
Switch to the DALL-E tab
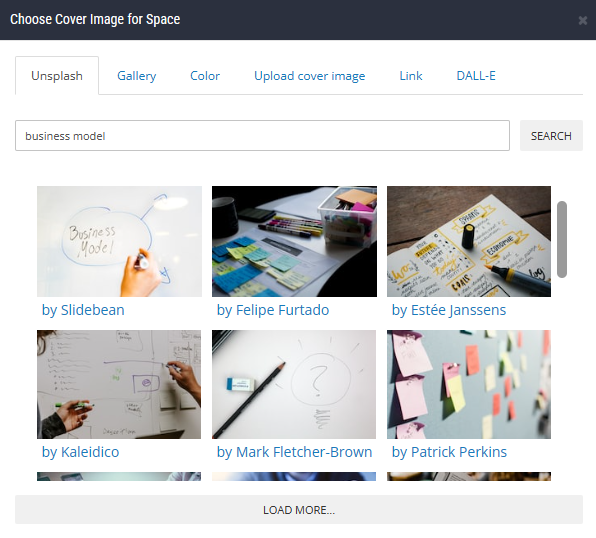(x=476, y=76)
